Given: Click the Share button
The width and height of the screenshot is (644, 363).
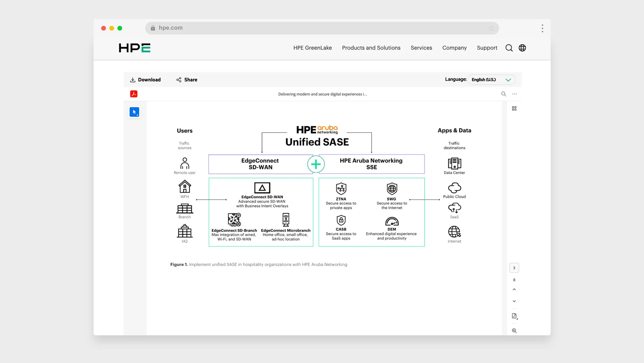Looking at the screenshot, I should (187, 80).
